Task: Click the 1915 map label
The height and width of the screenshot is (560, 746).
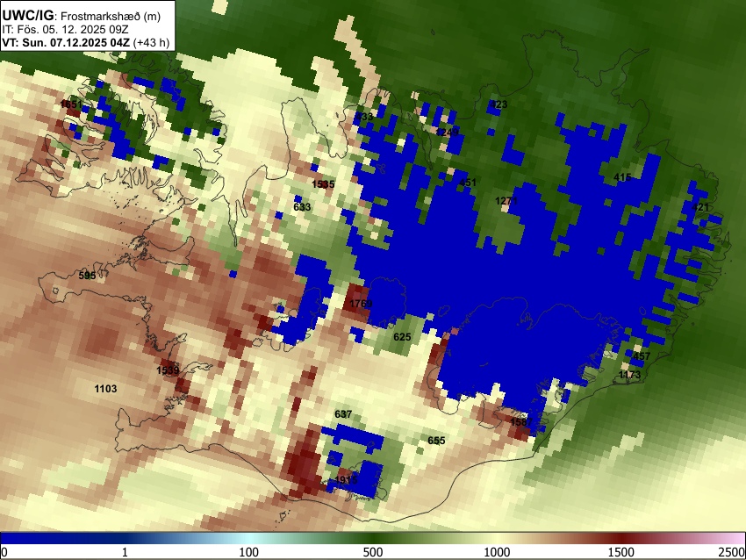Action: (x=346, y=479)
